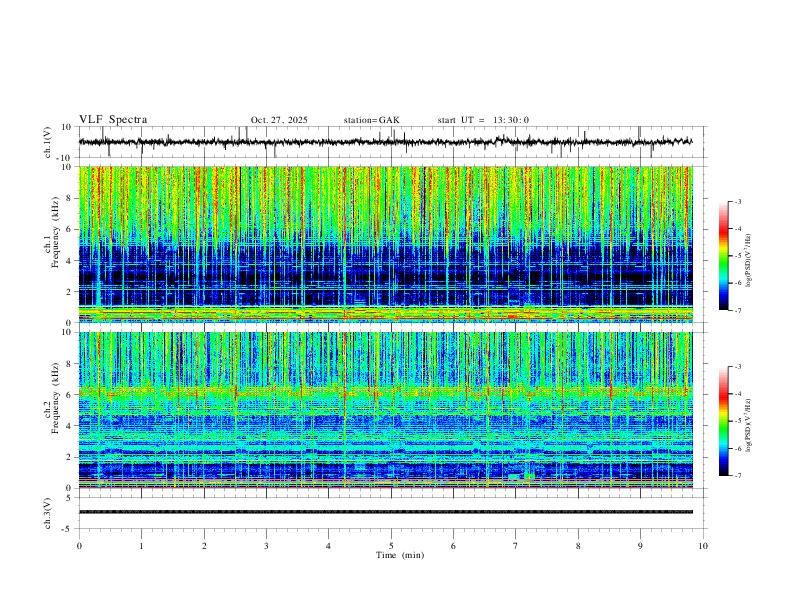Click the ch.1 PSD color bar
Image resolution: width=792 pixels, height=612 pixels.
723,256
